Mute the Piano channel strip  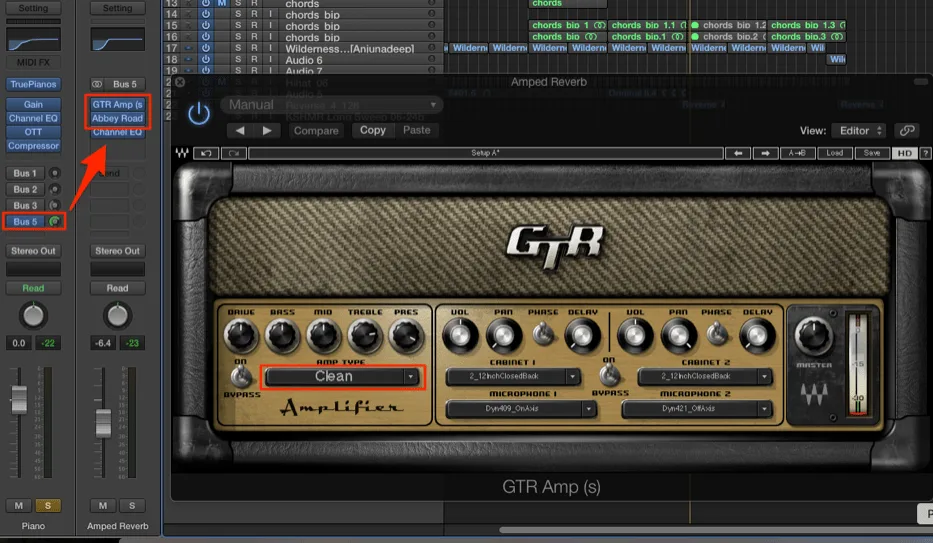click(x=18, y=506)
